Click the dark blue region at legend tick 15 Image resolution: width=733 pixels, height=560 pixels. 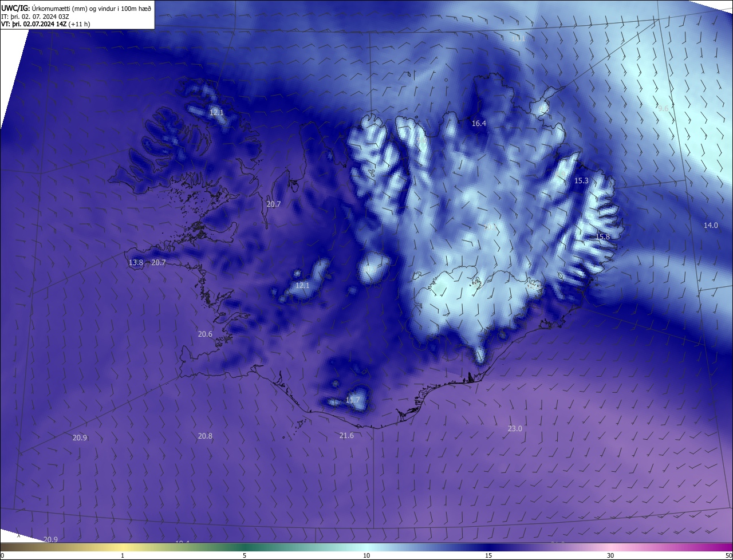[x=488, y=547]
